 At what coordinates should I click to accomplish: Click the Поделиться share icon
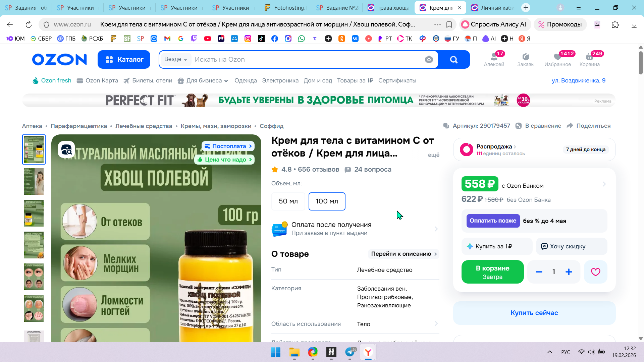[570, 126]
